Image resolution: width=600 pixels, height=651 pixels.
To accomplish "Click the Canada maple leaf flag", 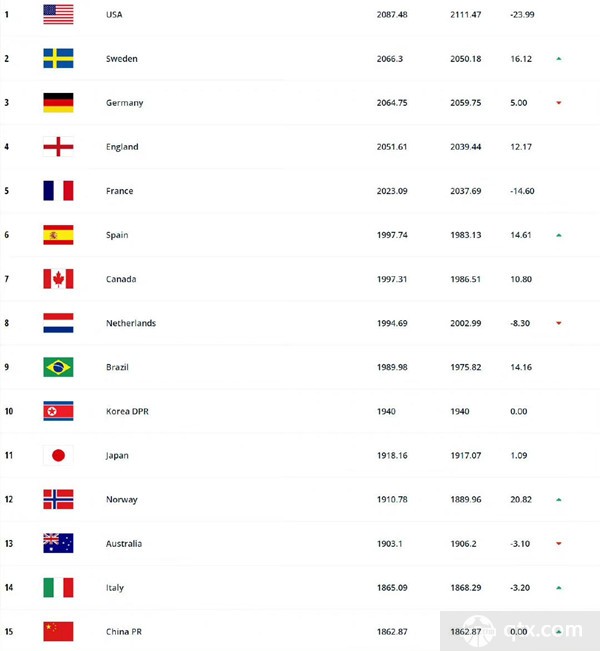I will coord(58,279).
